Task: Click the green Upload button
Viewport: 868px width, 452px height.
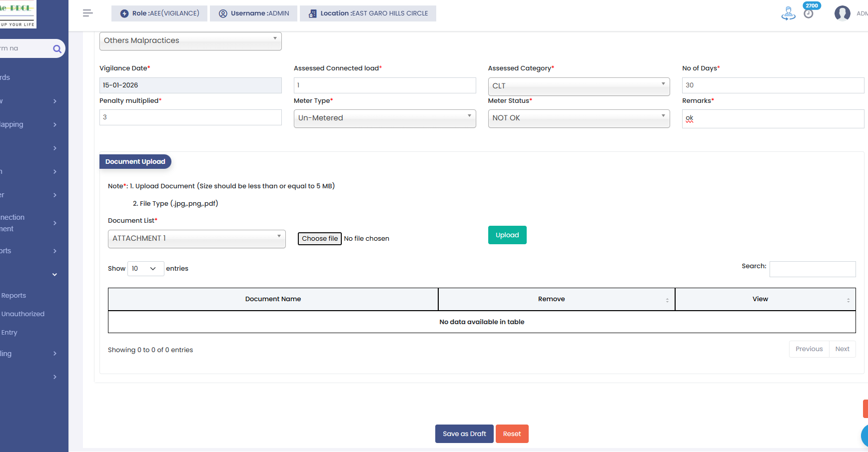Action: [507, 235]
